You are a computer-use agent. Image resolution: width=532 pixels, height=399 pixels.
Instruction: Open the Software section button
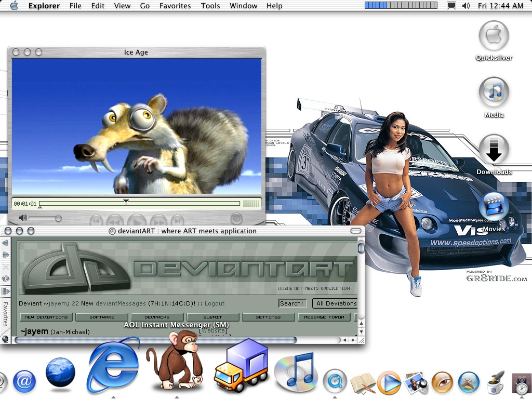(x=102, y=317)
